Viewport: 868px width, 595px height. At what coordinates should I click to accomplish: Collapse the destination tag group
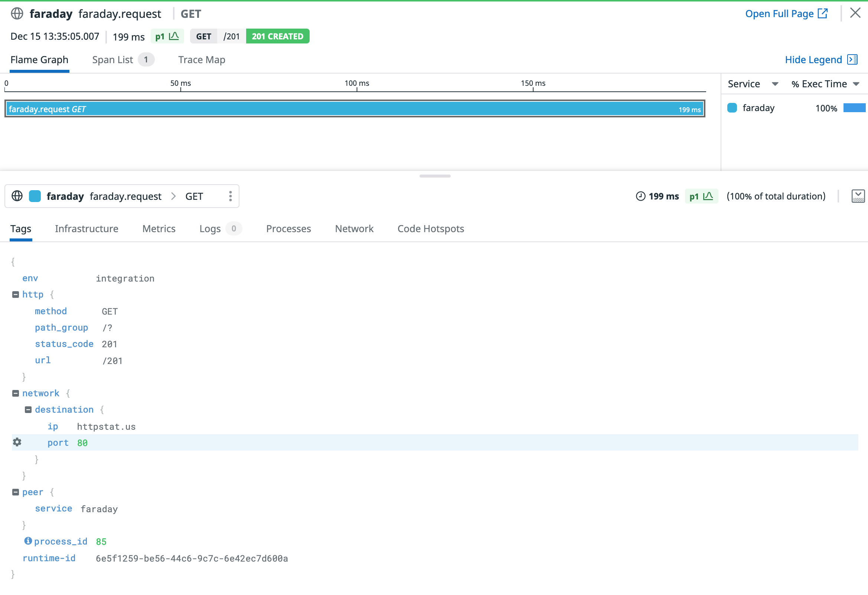click(x=28, y=410)
